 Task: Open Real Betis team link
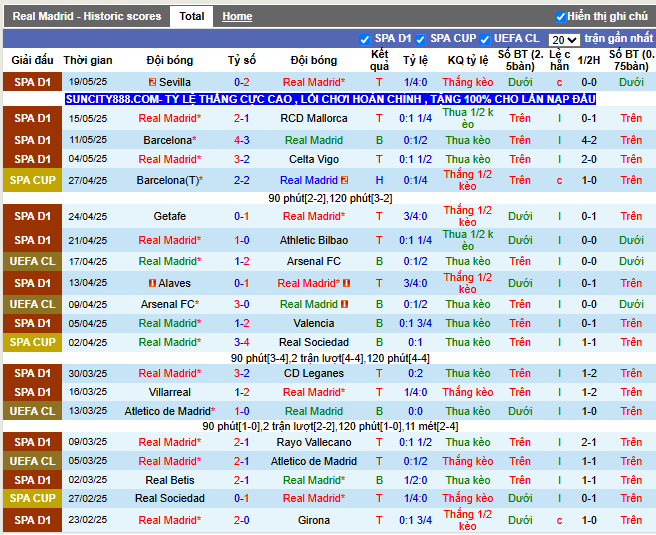click(x=169, y=480)
